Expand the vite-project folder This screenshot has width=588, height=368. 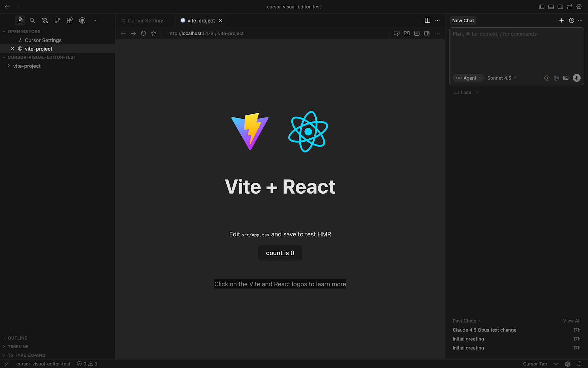click(x=27, y=66)
